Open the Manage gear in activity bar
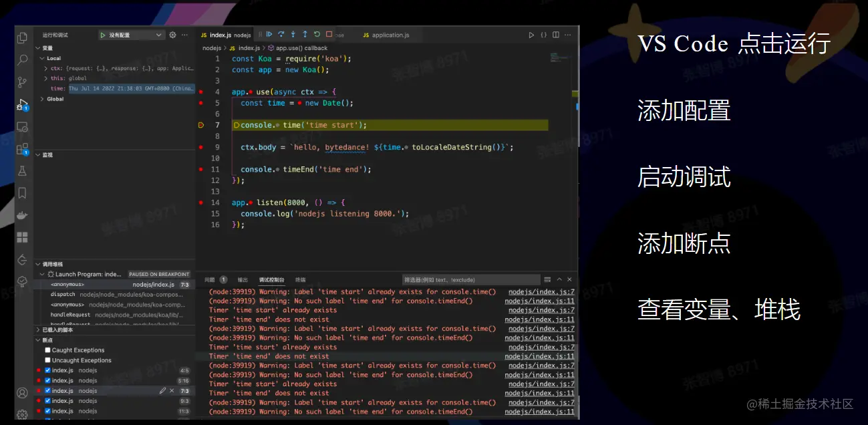This screenshot has width=868, height=425. coord(23,414)
